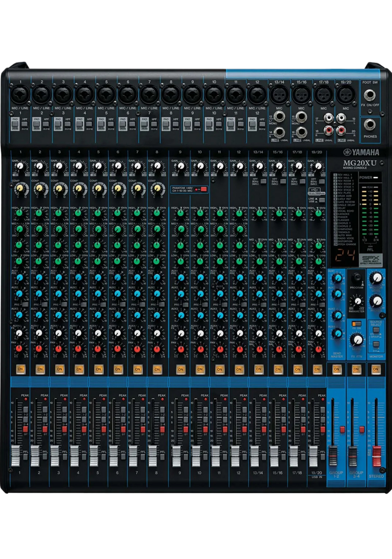392x559 pixels.
Task: Toggle STEREO master ON button
Action: [376, 369]
